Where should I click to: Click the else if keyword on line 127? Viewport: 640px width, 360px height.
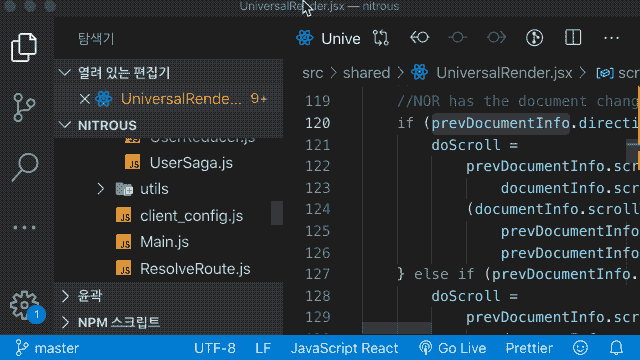(x=444, y=274)
